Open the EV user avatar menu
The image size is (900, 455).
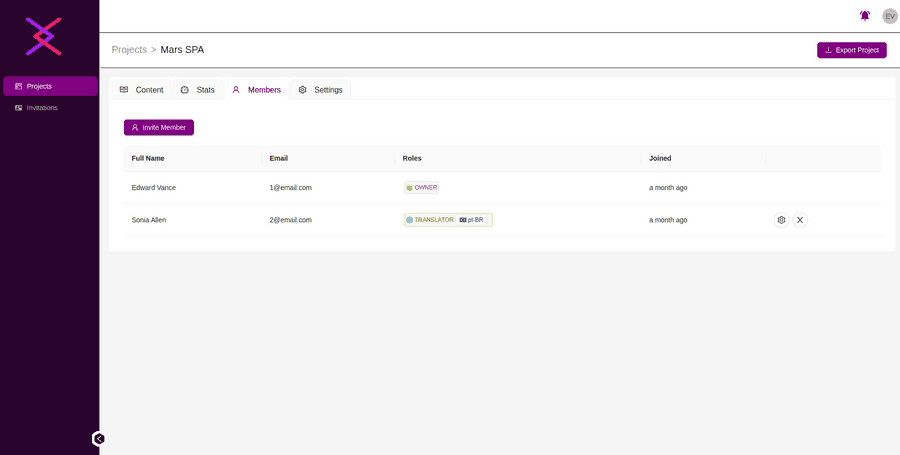[889, 16]
